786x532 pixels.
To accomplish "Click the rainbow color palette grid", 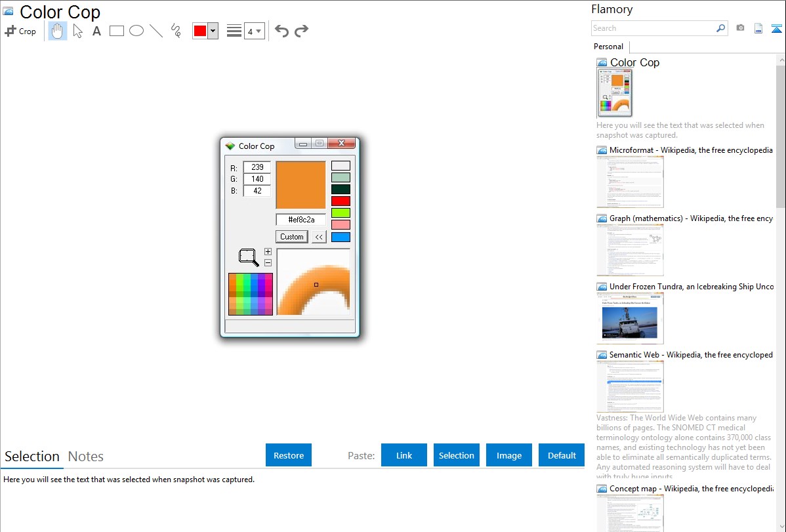I will pos(251,295).
